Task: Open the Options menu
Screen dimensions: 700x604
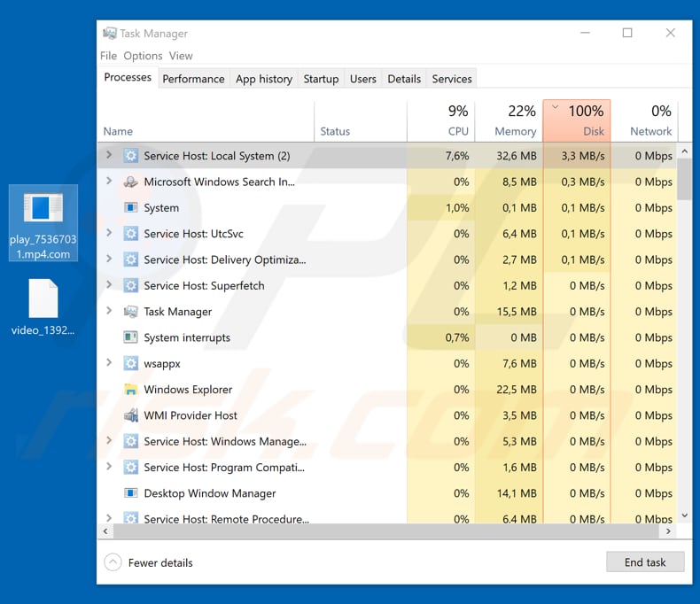Action: pos(143,56)
